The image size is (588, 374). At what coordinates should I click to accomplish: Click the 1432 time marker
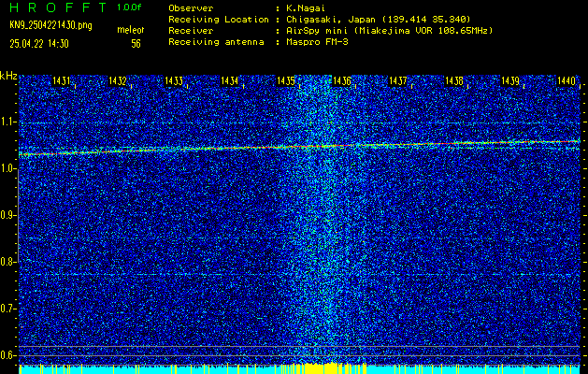[x=118, y=81]
